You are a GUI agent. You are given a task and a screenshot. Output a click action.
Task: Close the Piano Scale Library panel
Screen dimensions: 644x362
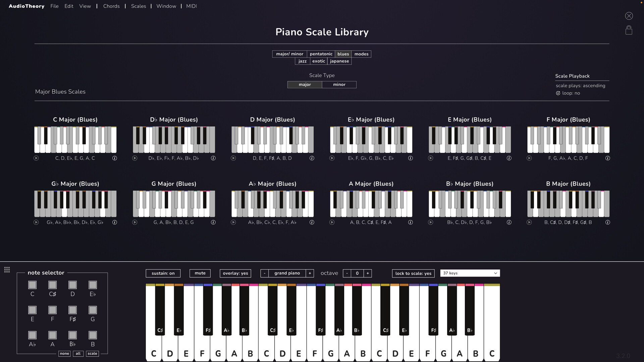pyautogui.click(x=629, y=16)
